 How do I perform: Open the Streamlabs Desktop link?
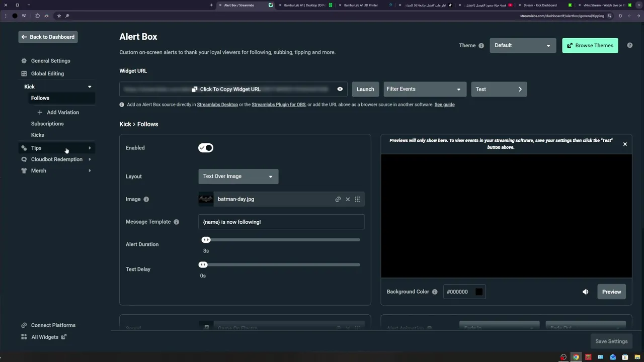coord(217,105)
